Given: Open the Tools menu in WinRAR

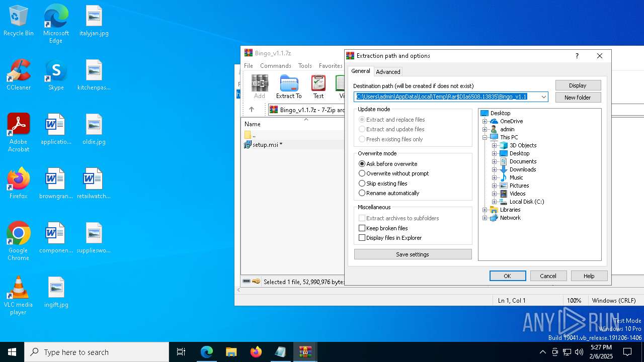Looking at the screenshot, I should coord(305,66).
